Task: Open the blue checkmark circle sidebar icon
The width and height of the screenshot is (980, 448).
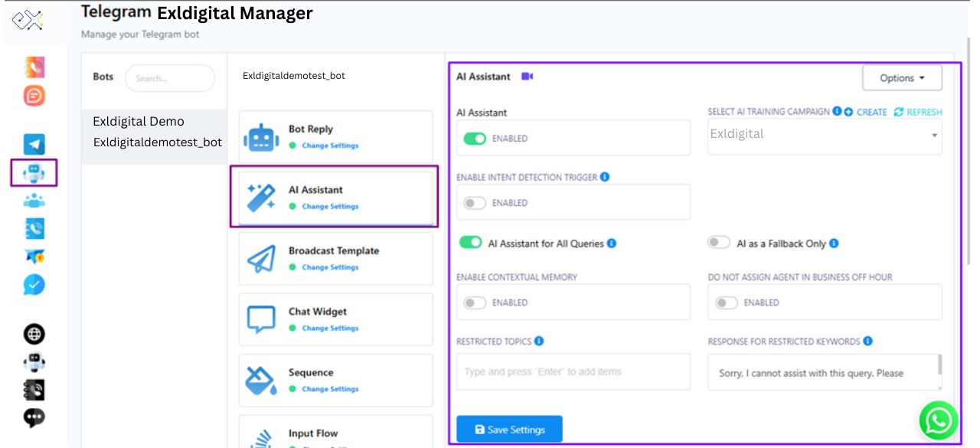Action: click(x=34, y=285)
